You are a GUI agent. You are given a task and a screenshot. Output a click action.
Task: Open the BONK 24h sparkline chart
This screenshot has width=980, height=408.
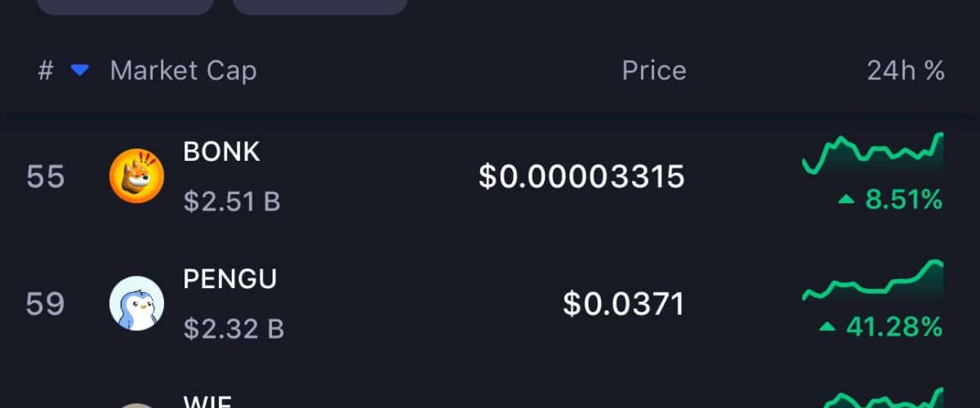click(x=873, y=153)
